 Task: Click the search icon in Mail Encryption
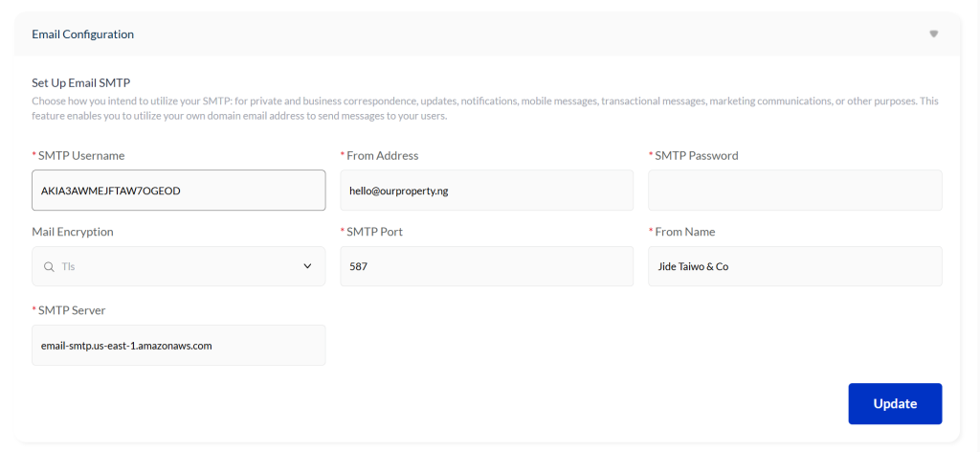49,266
